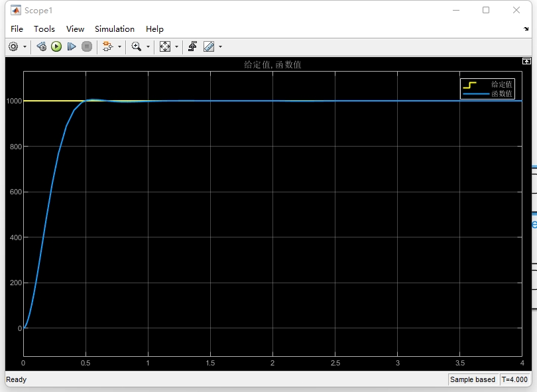Click the dock Scope arrow icon

[x=526, y=29]
